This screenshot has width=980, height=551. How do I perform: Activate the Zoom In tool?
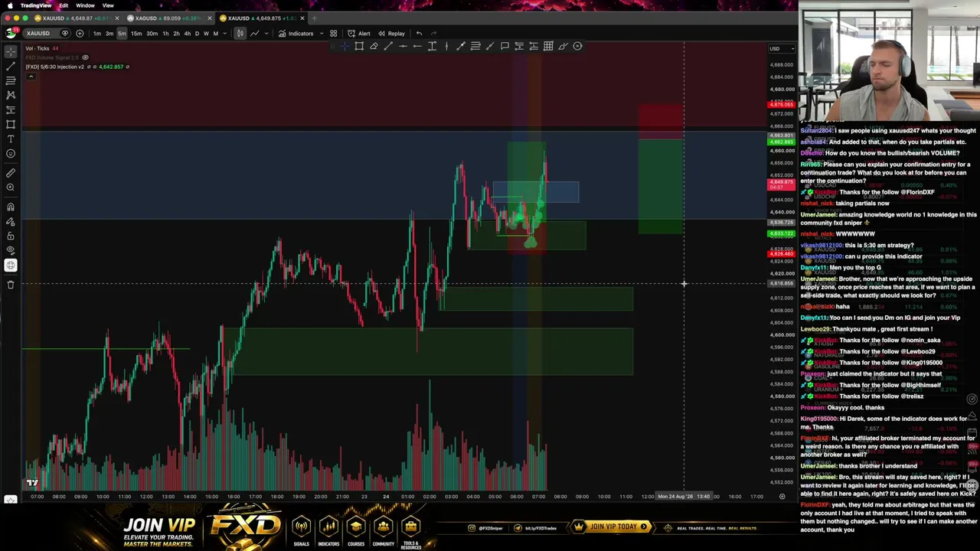click(11, 187)
